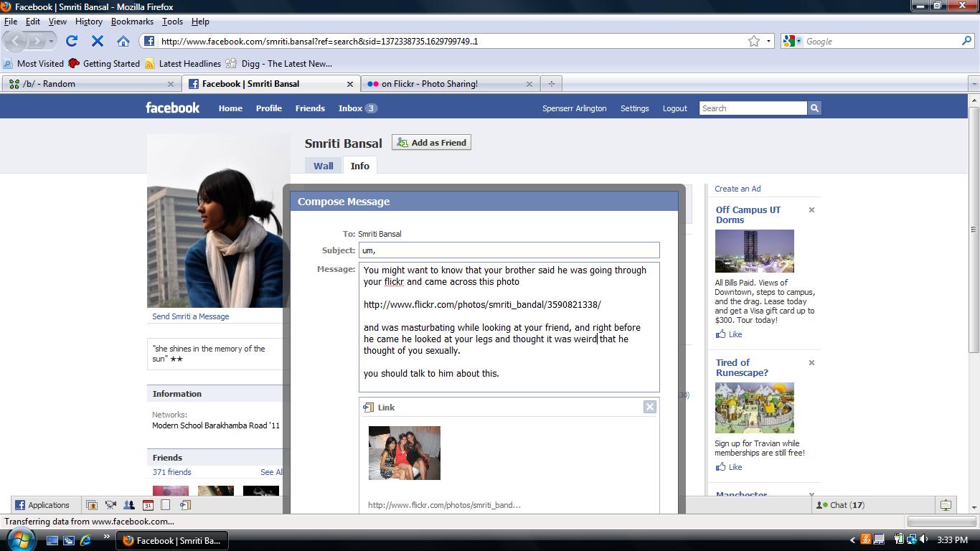980x551 pixels.
Task: Click the Firefox reload page icon
Action: pos(72,41)
